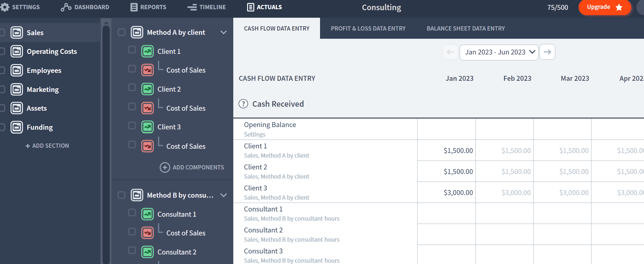
Task: Click red cost icon under Consultant 1
Action: coord(148,233)
